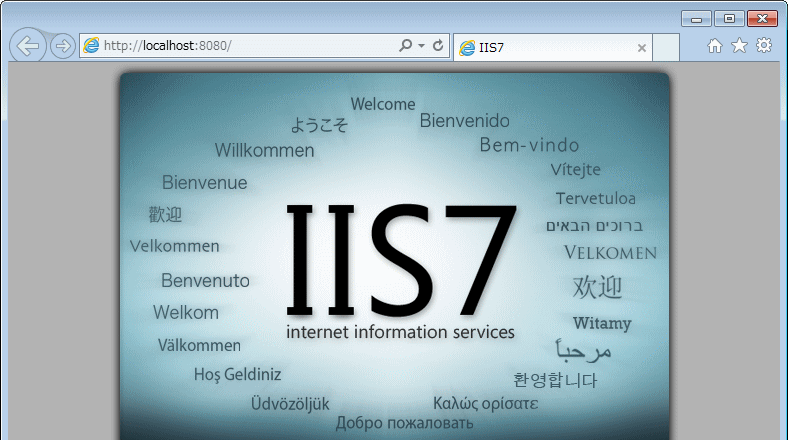Viewport: 788px width, 440px height.
Task: Select the IIS7 browser tab
Action: pyautogui.click(x=553, y=48)
